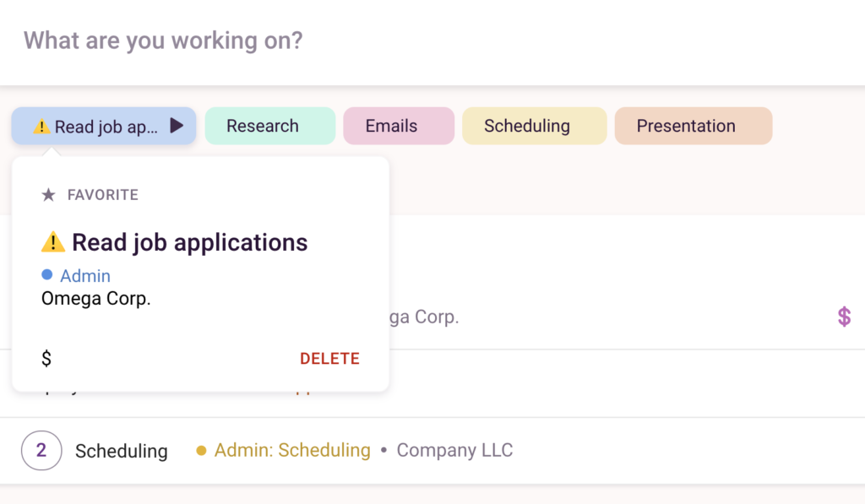Click the Read job applications popup title

click(189, 242)
